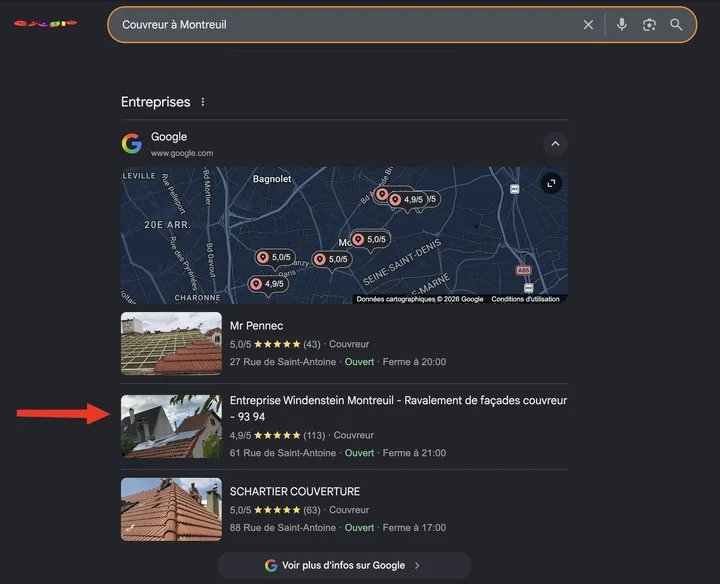Click the Windenstein (113) reviews rating
Image resolution: width=720 pixels, height=584 pixels.
277,435
